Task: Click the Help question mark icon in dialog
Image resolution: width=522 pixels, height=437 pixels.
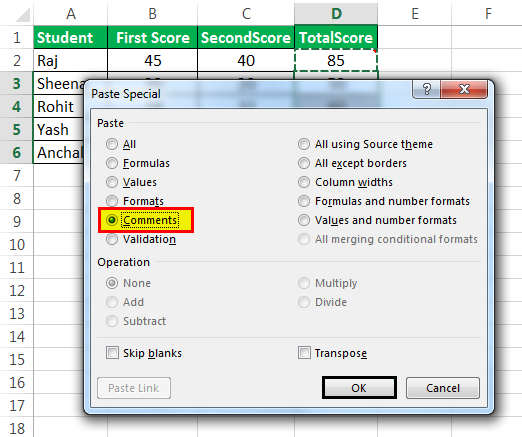Action: pyautogui.click(x=426, y=89)
